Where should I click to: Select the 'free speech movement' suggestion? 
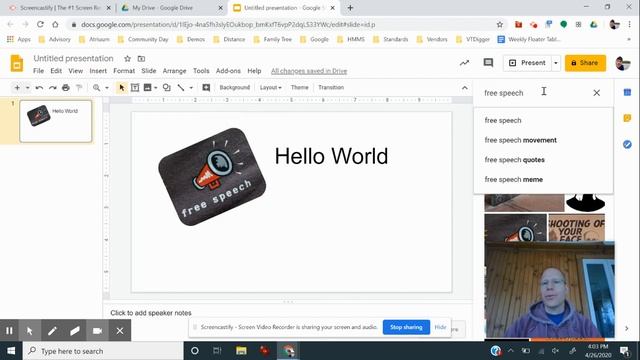[x=543, y=140]
